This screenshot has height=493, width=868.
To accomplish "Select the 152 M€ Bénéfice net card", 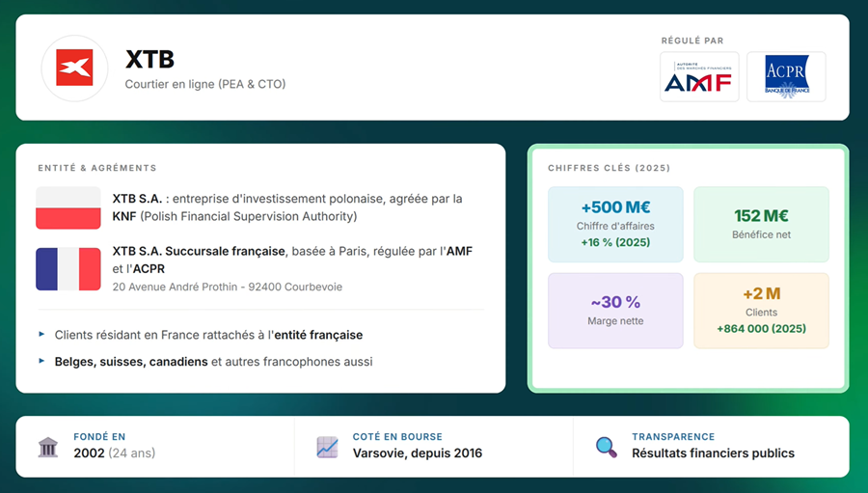I will [761, 225].
